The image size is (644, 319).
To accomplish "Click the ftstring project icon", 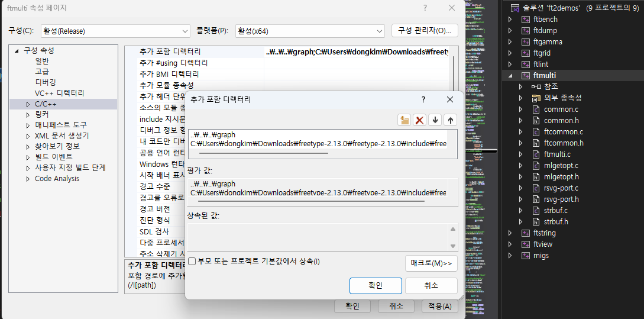I will [526, 233].
